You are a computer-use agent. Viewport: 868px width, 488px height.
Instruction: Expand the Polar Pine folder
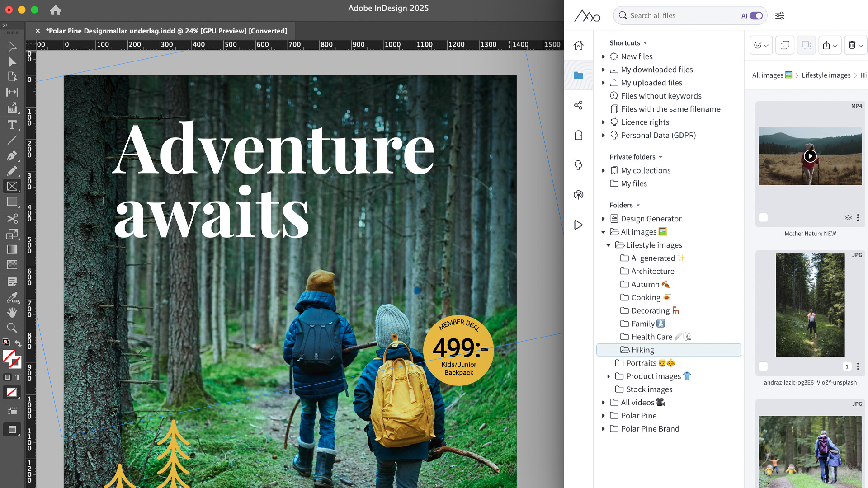pos(604,415)
